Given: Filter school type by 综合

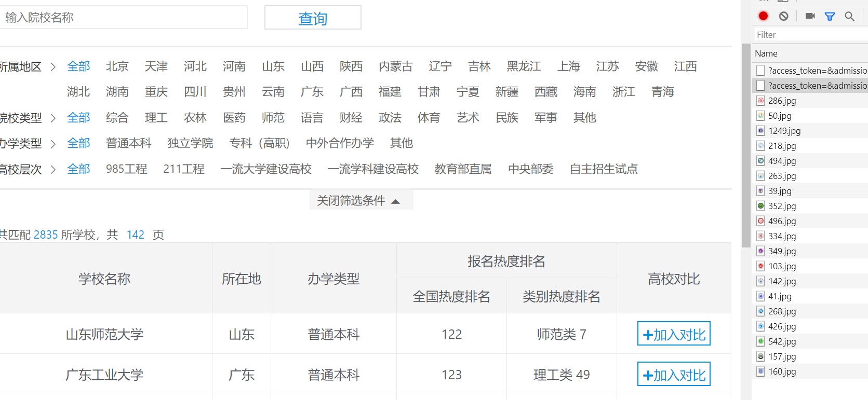Looking at the screenshot, I should coord(117,118).
